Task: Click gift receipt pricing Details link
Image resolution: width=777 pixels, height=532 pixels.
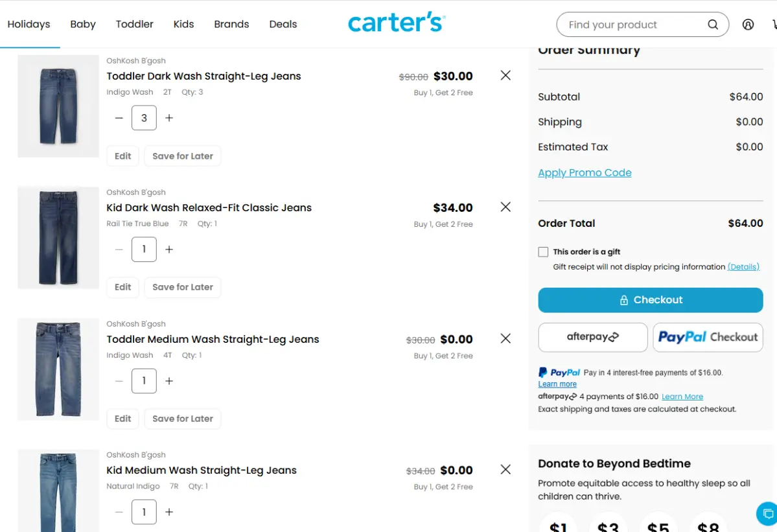Action: click(743, 266)
